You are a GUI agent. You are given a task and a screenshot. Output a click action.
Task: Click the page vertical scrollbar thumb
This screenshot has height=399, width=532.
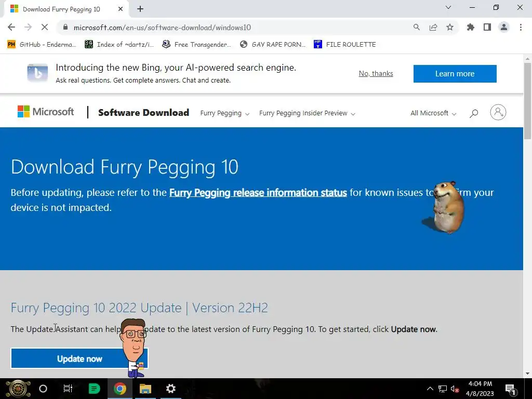coord(527,101)
